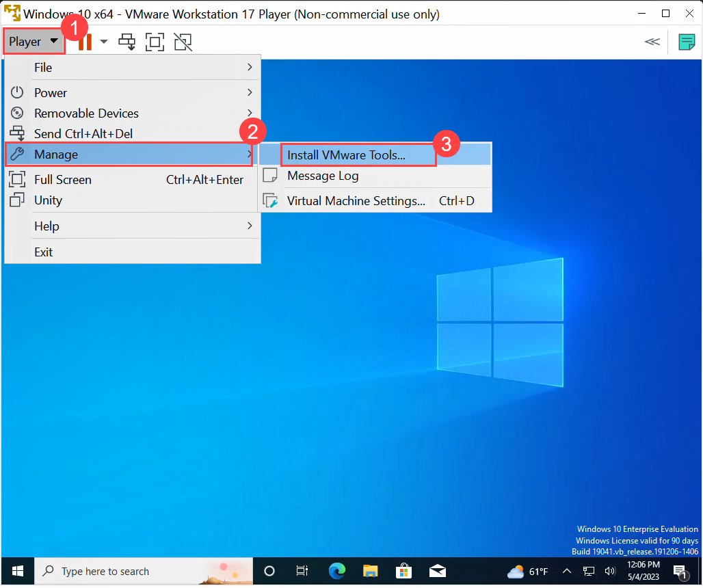Collapse toolbar with the double chevron icon
Image resolution: width=703 pixels, height=588 pixels.
(x=652, y=42)
